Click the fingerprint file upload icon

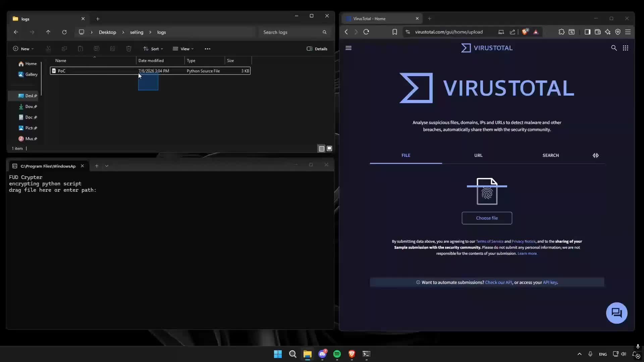click(x=487, y=191)
